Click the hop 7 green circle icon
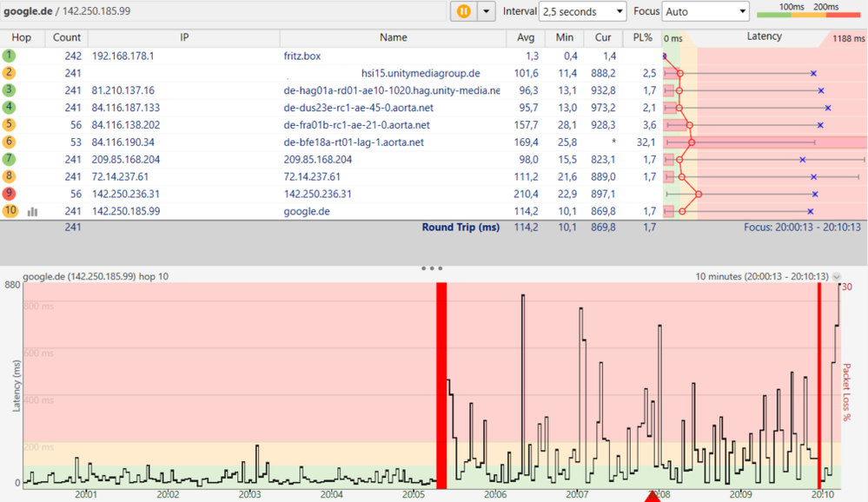This screenshot has width=868, height=502. pyautogui.click(x=9, y=159)
